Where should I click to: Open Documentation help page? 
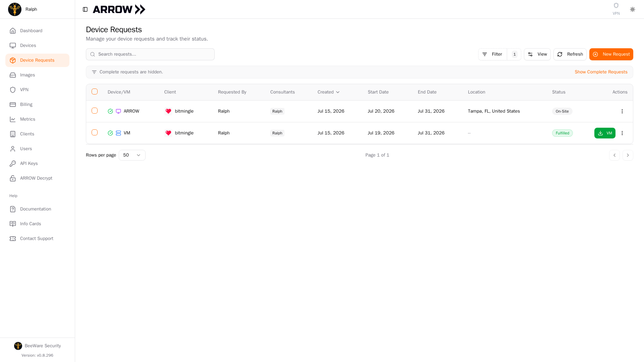tap(37, 209)
